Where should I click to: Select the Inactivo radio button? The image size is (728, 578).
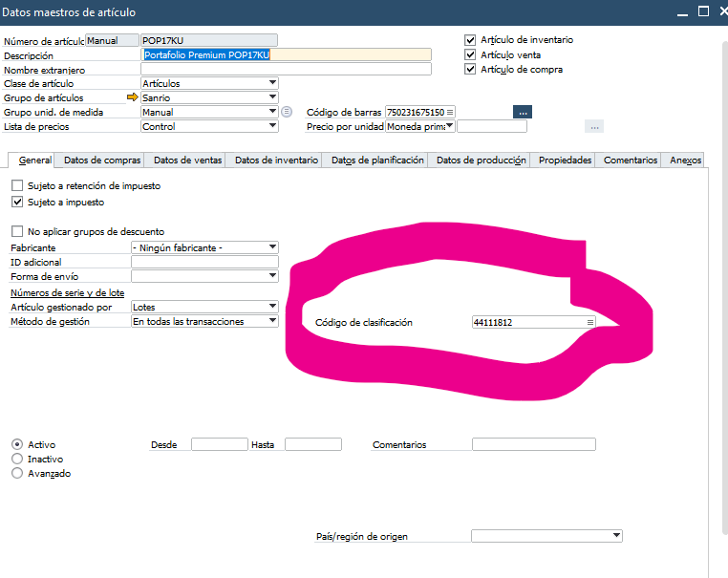point(17,459)
